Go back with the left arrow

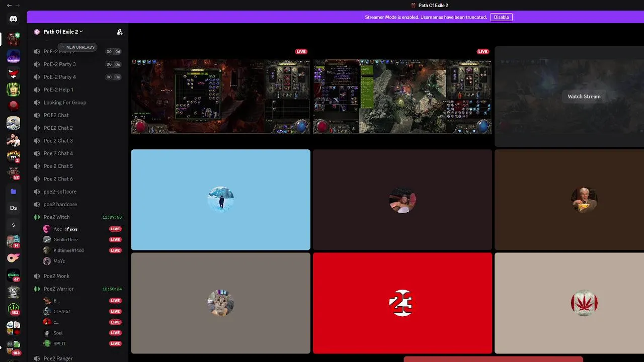click(9, 5)
